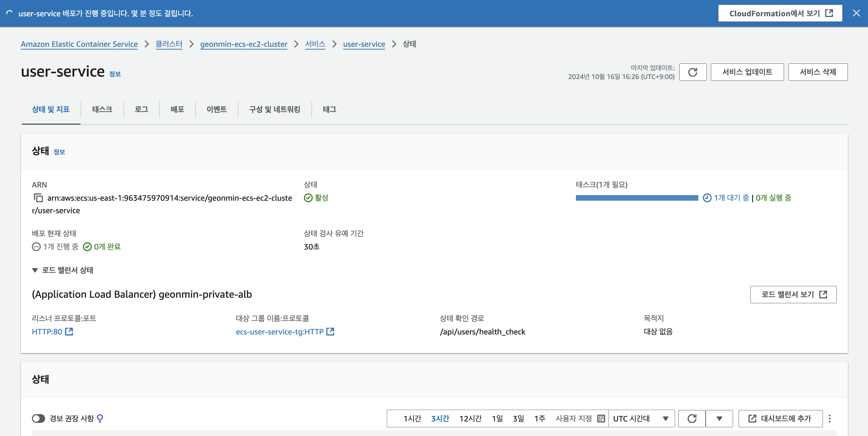
Task: Click the 0개 완료 deployment status
Action: [102, 247]
